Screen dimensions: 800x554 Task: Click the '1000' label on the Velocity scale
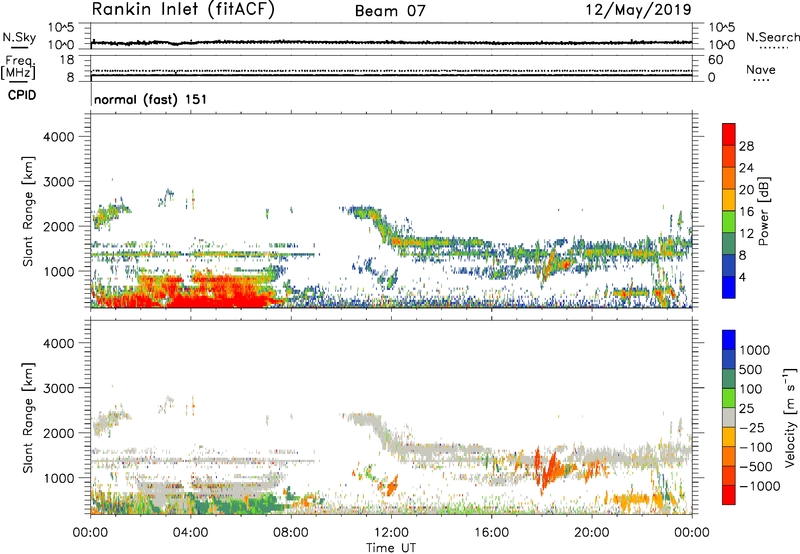[755, 350]
